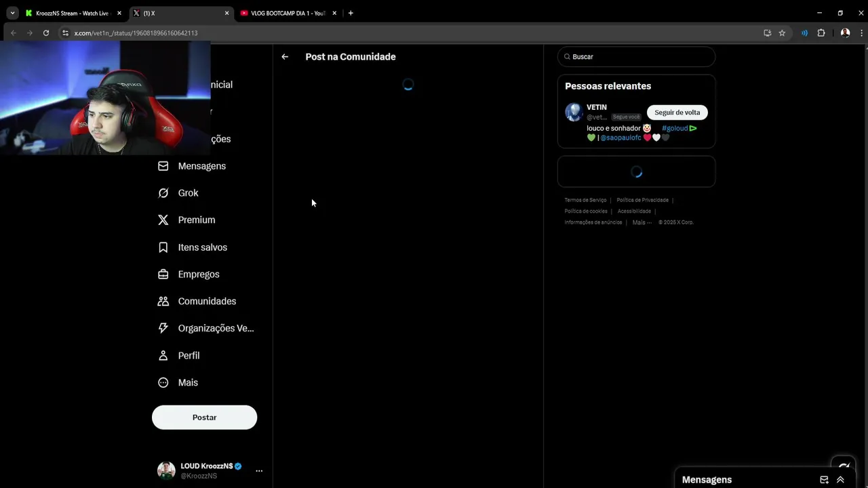Close the KroozzNS Stream tab

click(x=119, y=13)
